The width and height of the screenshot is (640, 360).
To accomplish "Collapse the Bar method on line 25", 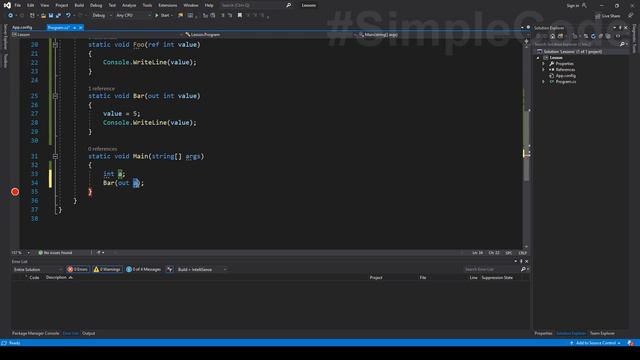I will click(55, 96).
